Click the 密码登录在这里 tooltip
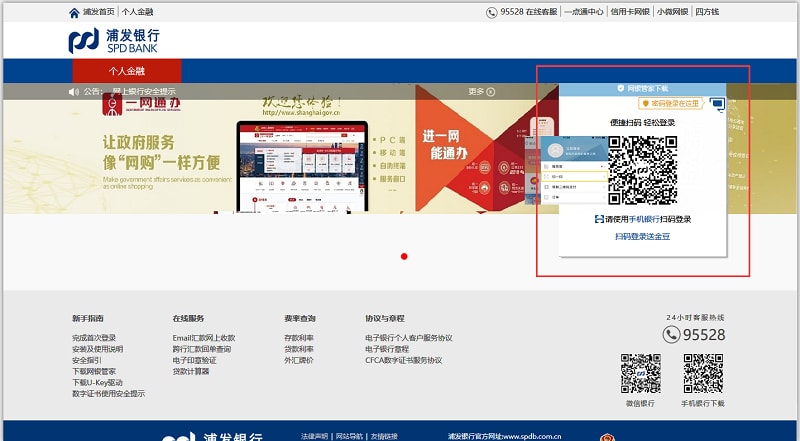This screenshot has width=800, height=441. (x=672, y=103)
